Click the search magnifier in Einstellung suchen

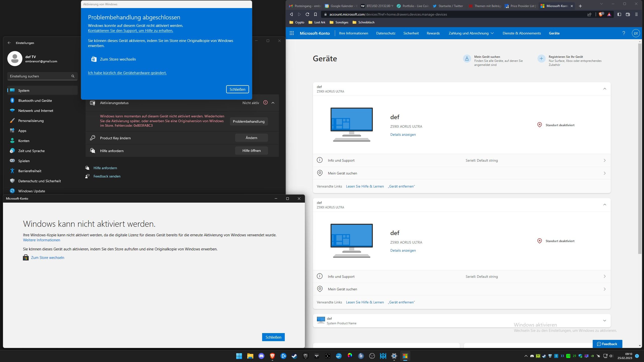(x=73, y=76)
